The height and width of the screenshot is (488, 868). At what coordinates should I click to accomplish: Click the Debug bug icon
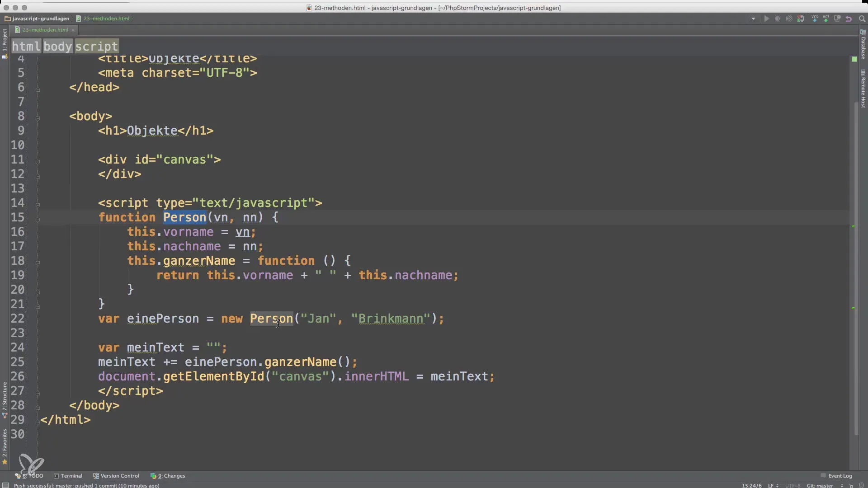click(x=778, y=19)
